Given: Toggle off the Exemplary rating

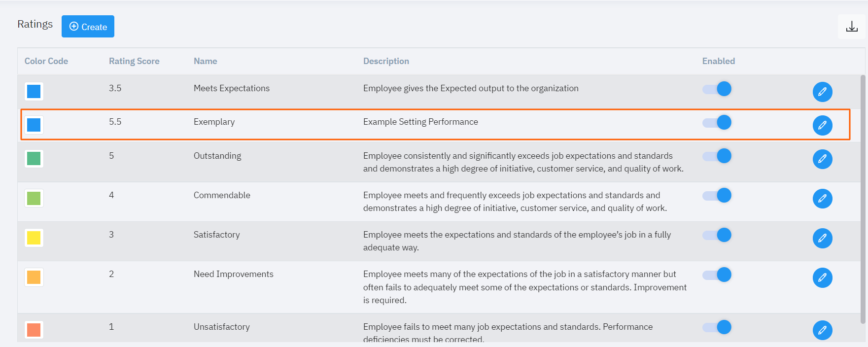Looking at the screenshot, I should pyautogui.click(x=717, y=122).
